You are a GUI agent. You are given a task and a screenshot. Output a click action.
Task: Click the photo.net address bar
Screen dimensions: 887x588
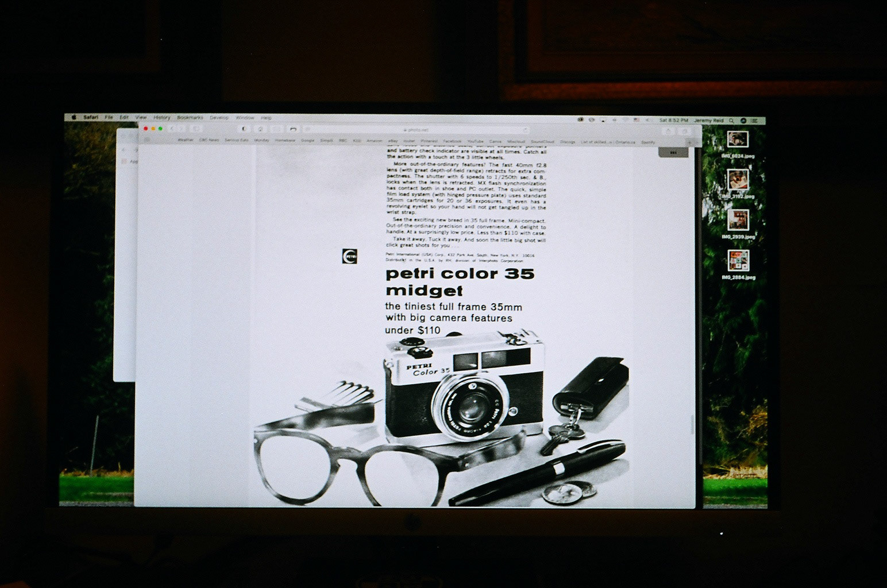416,130
